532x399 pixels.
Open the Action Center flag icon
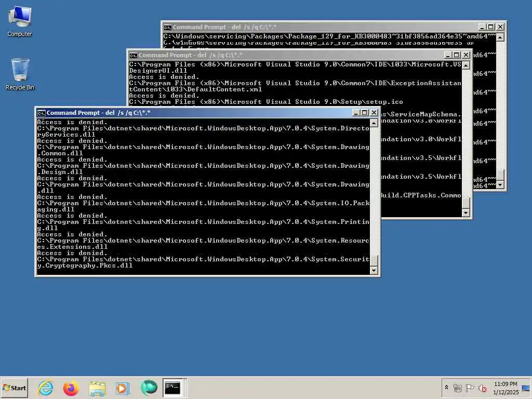coord(470,388)
